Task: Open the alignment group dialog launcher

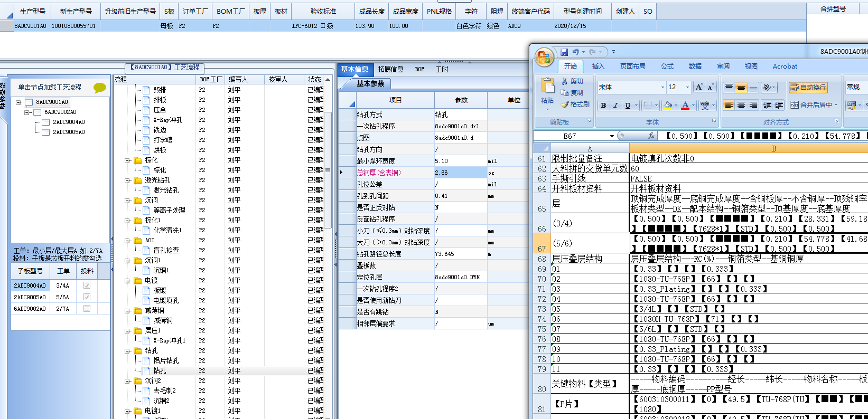Action: pyautogui.click(x=836, y=121)
